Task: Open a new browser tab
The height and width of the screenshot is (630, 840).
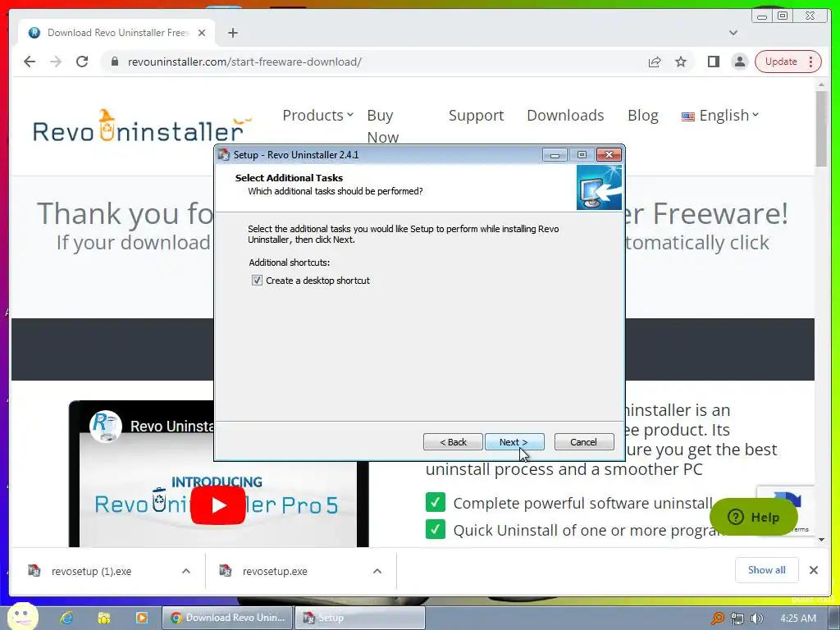Action: 232,33
